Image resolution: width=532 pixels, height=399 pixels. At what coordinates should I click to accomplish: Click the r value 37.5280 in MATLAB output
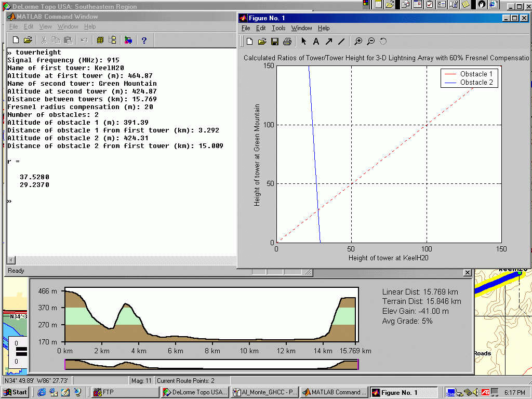[x=34, y=177]
